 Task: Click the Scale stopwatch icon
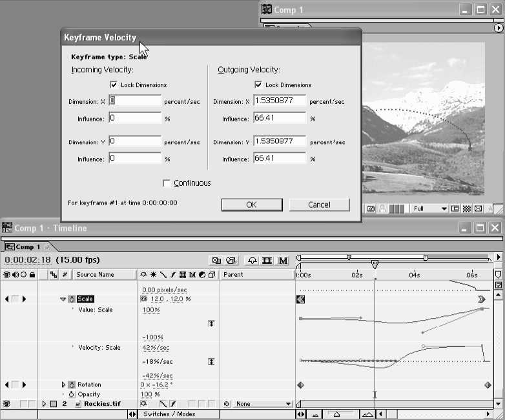tap(72, 299)
